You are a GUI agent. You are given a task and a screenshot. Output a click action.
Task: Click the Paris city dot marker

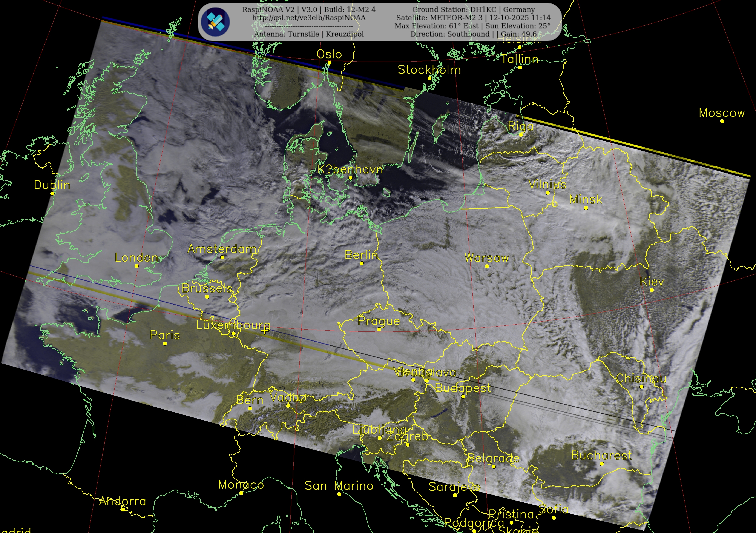click(x=165, y=344)
